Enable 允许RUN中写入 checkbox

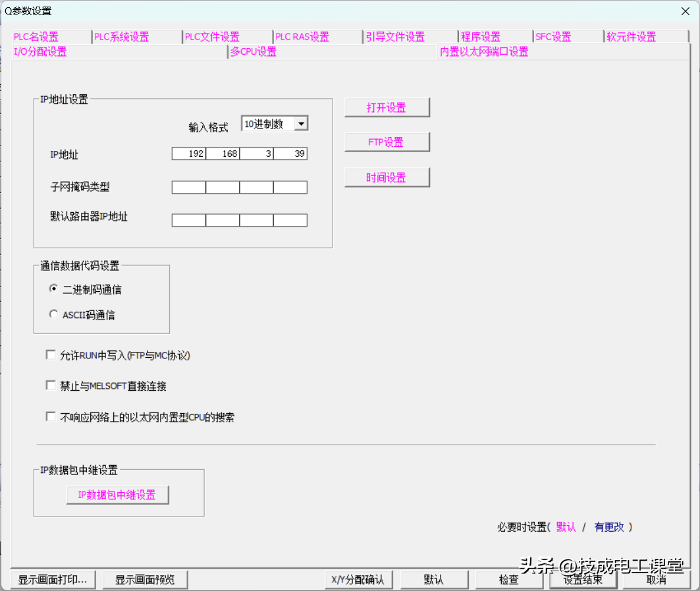coord(51,355)
